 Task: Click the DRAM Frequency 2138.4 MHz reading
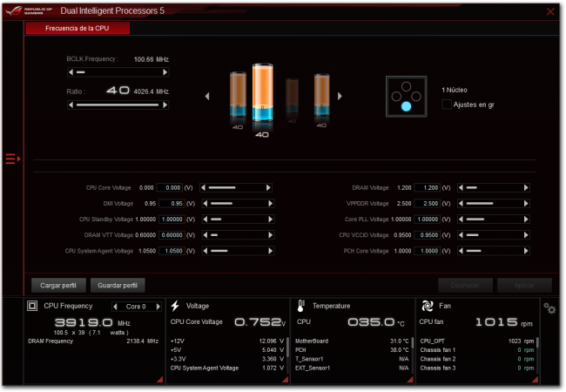point(93,341)
